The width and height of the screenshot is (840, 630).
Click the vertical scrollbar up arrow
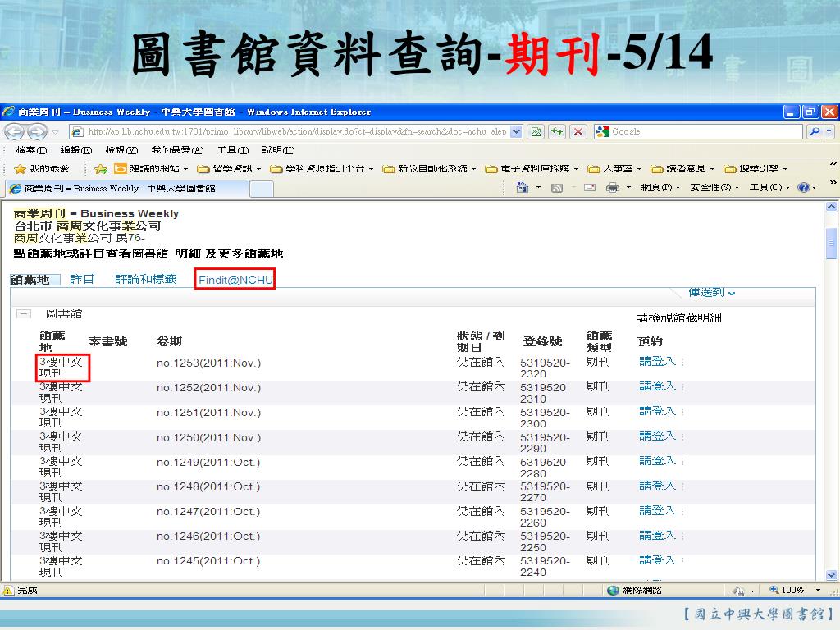click(x=832, y=207)
